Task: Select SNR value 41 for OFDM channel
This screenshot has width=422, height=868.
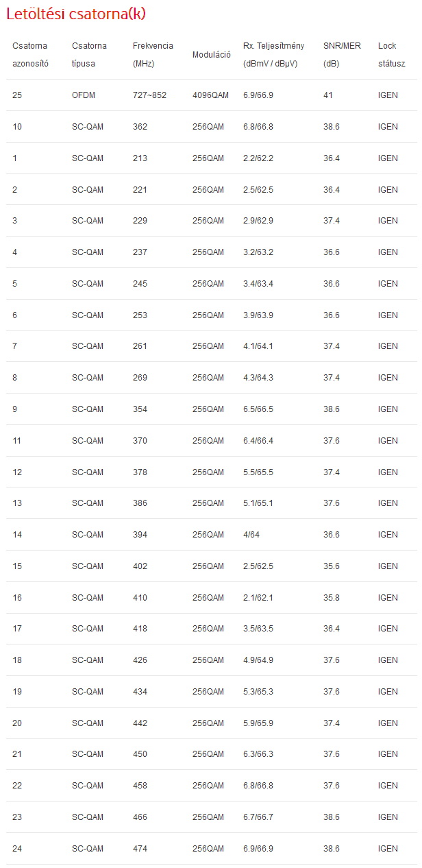Action: click(x=328, y=95)
